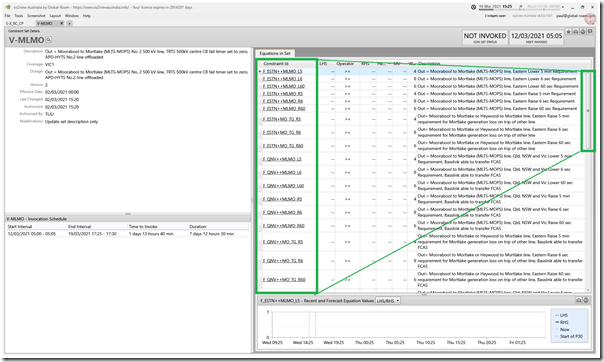
Task: Click the scroll down arrow of equations table
Action: pyautogui.click(x=588, y=290)
